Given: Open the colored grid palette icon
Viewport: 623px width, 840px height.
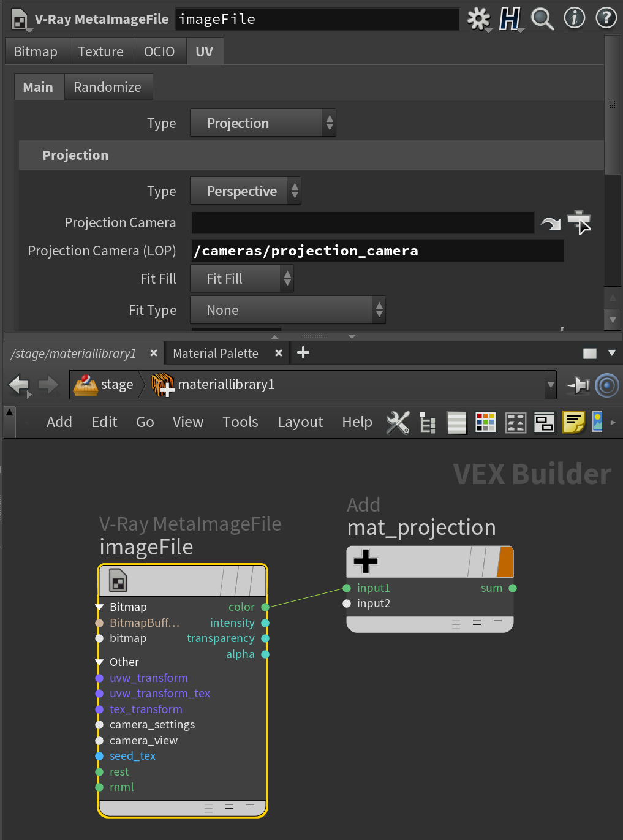Looking at the screenshot, I should coord(486,422).
